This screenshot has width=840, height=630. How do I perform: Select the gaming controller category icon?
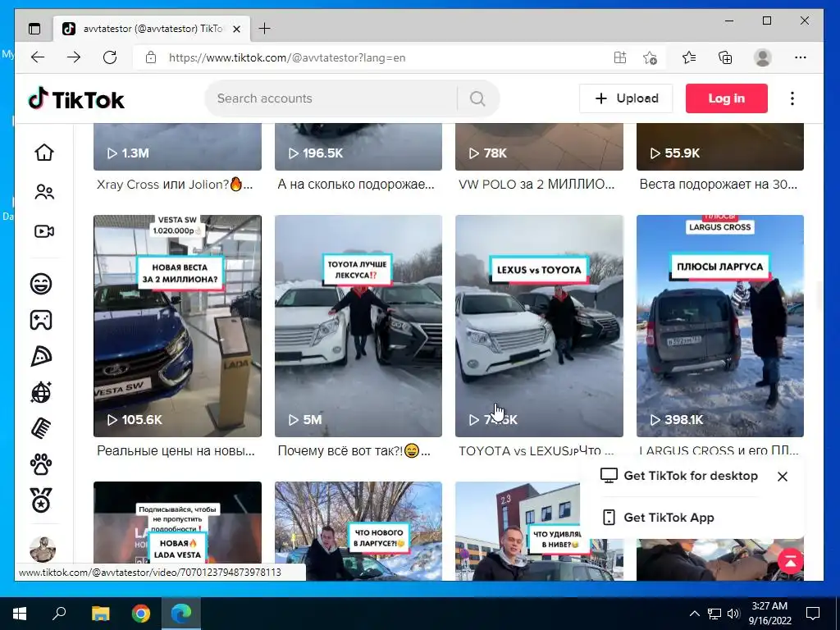point(41,320)
